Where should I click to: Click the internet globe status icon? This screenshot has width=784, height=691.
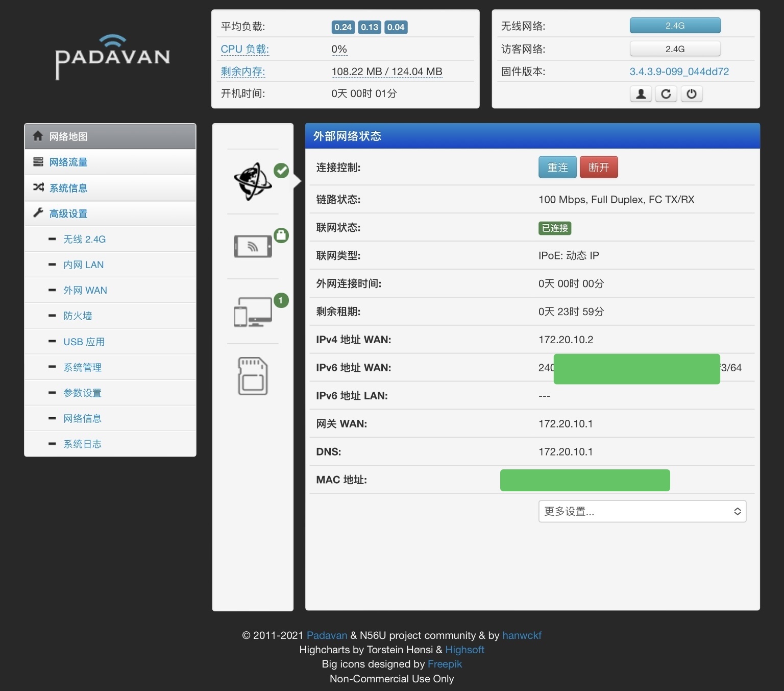pyautogui.click(x=253, y=181)
